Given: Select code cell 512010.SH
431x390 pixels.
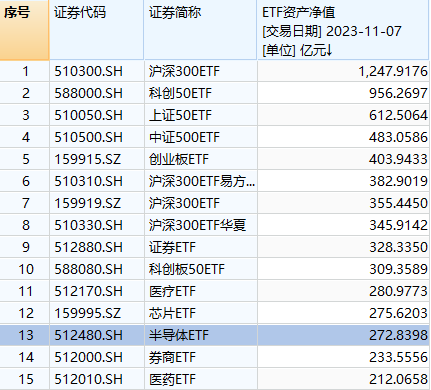Looking at the screenshot, I should coord(97,379).
